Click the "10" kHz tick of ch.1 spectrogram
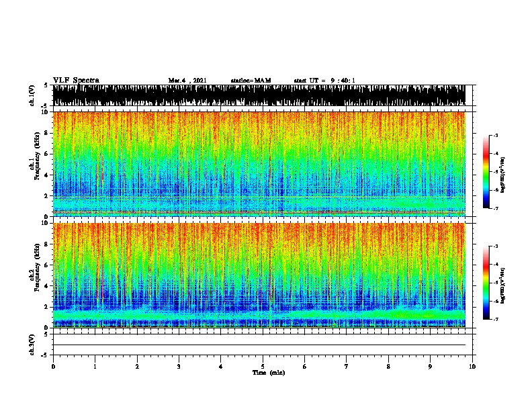 coord(46,112)
